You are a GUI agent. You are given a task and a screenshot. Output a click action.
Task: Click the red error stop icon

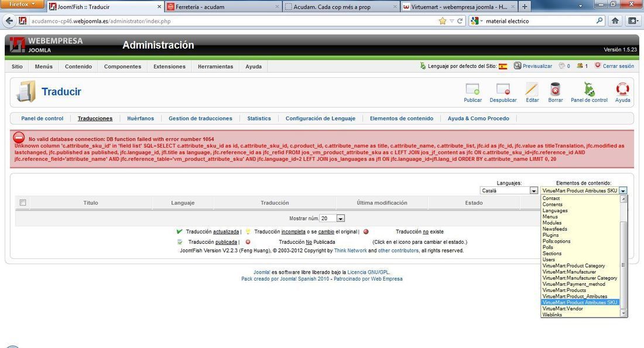[x=19, y=138]
